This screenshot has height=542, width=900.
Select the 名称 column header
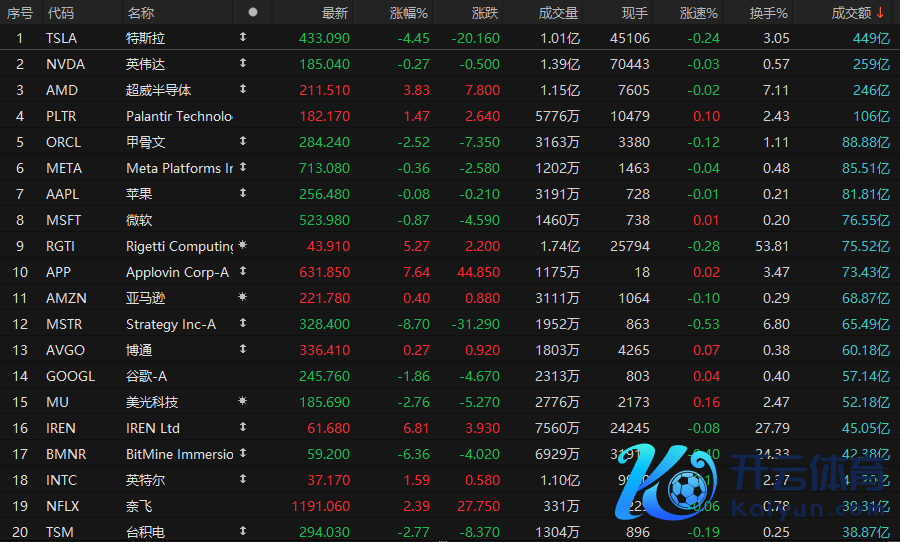(x=141, y=13)
